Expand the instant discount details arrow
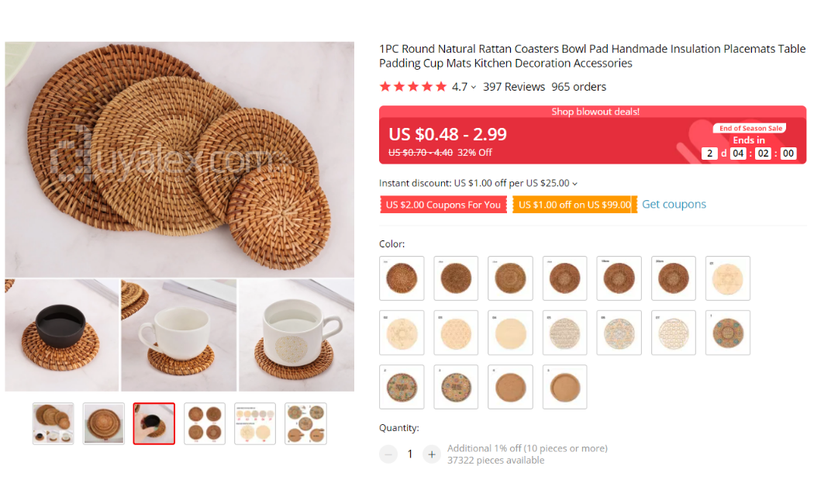This screenshot has width=814, height=504. pyautogui.click(x=574, y=184)
